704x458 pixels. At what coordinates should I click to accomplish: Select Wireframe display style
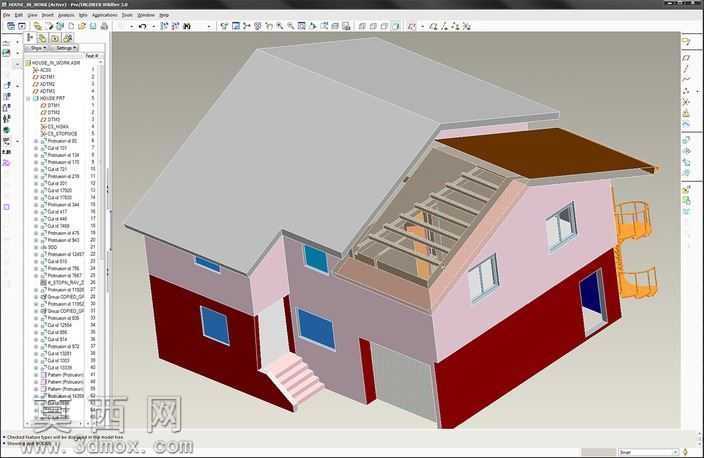tap(362, 26)
